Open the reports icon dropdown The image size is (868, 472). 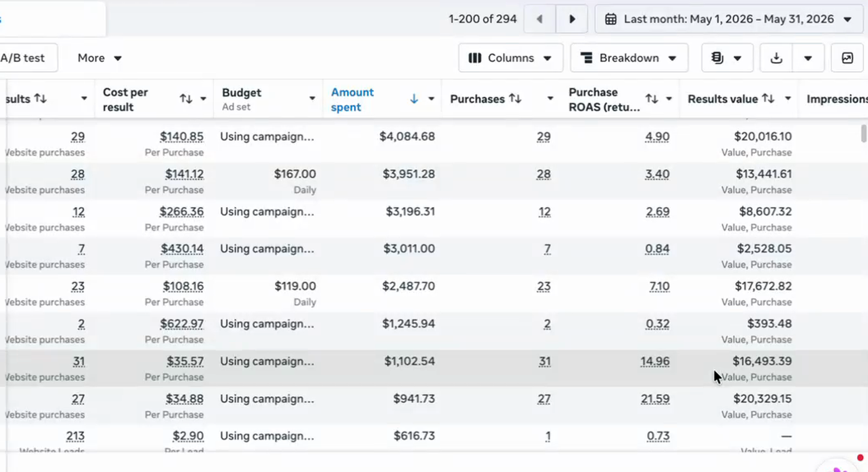[727, 58]
